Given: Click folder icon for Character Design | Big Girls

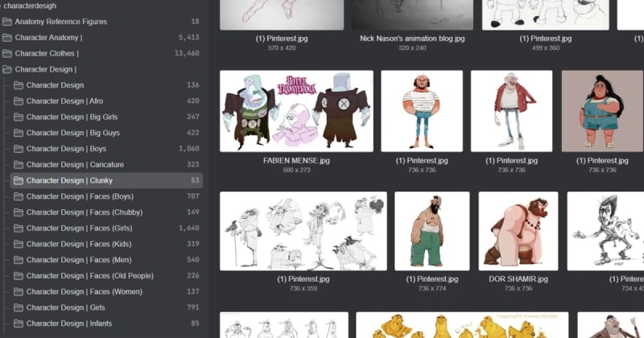Looking at the screenshot, I should click(x=19, y=117).
